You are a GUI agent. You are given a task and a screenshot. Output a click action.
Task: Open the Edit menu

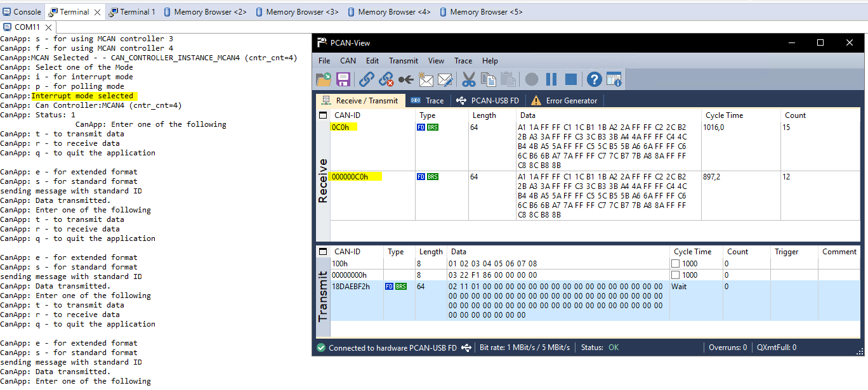(372, 61)
